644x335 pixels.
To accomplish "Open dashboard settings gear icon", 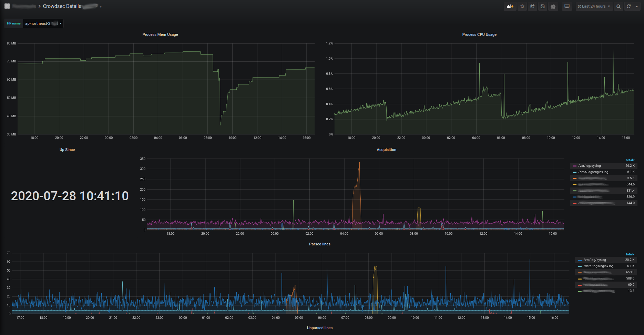I will pos(553,7).
